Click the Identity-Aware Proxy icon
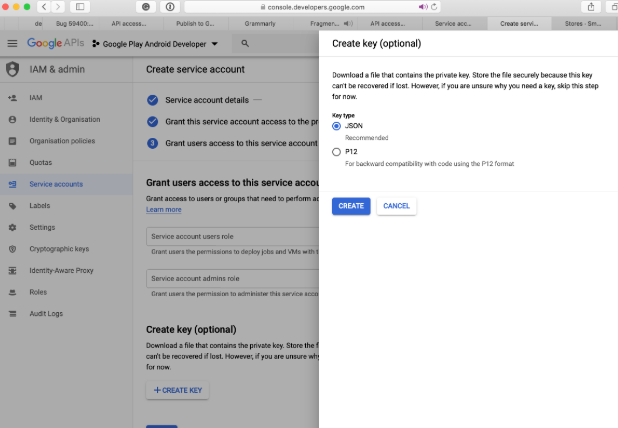618x428 pixels. pos(13,270)
